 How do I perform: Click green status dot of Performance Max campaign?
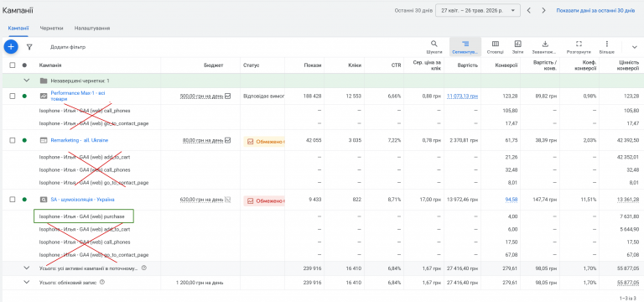point(24,96)
